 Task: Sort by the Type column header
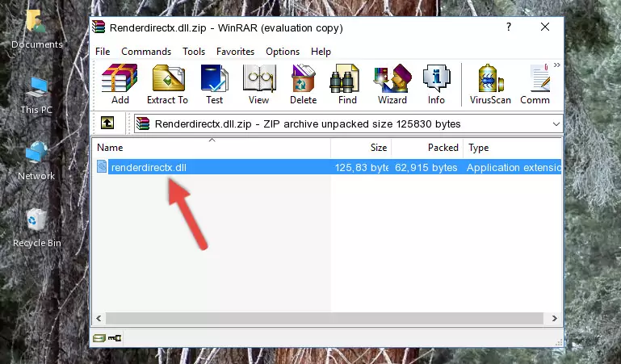coord(513,148)
